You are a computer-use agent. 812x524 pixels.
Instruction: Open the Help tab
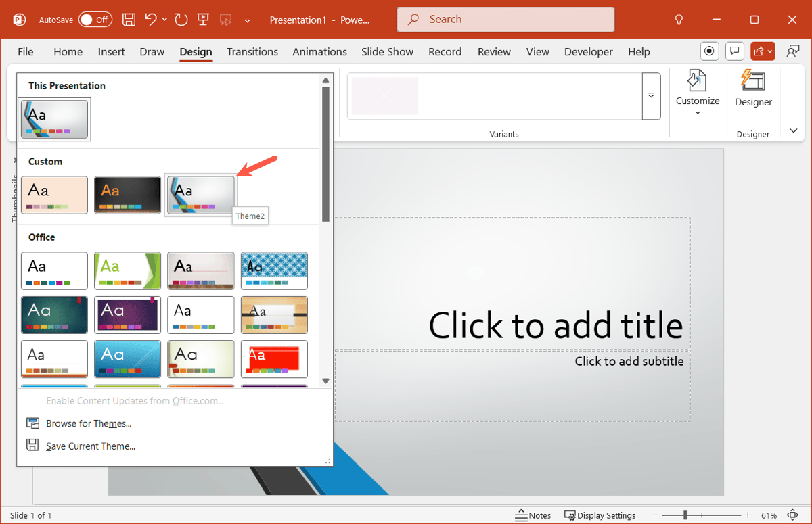[639, 52]
